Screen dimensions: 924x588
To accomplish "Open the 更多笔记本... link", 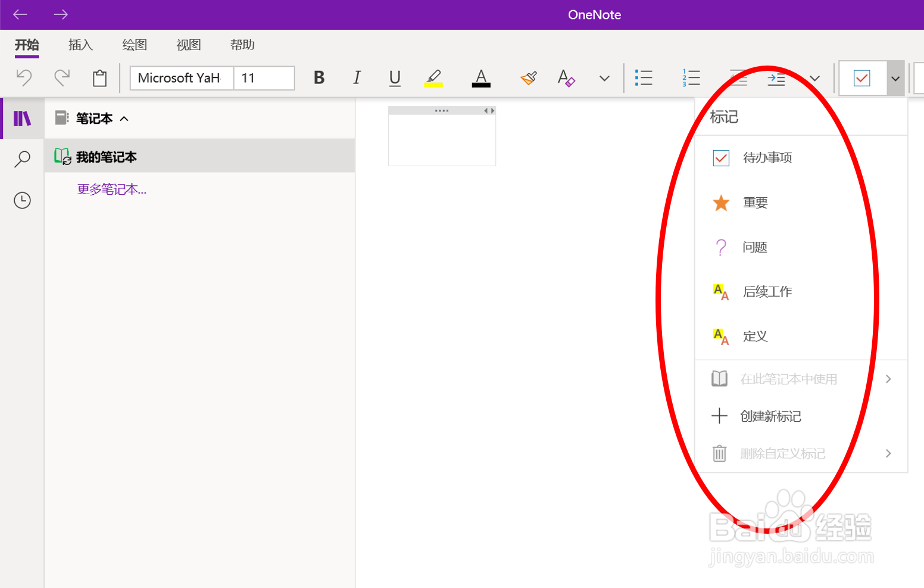I will pyautogui.click(x=112, y=189).
